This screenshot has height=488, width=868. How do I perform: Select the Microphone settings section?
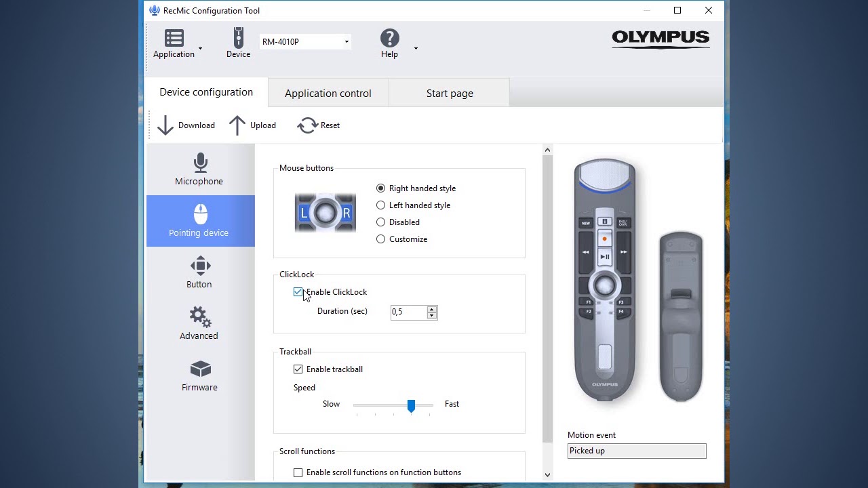(199, 169)
